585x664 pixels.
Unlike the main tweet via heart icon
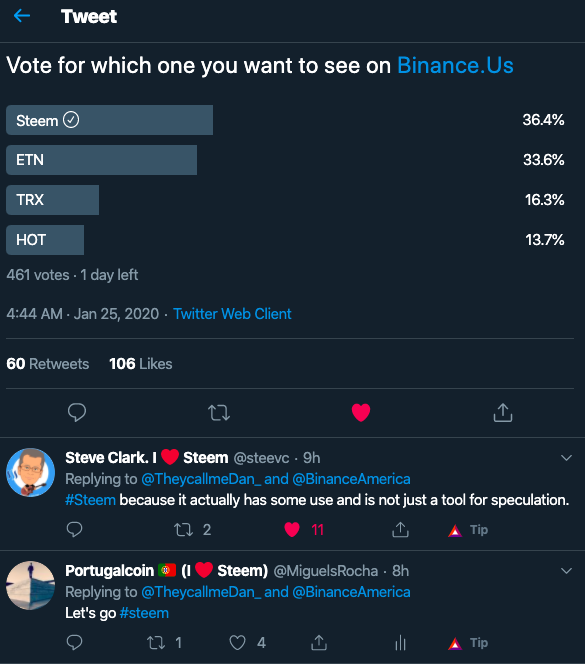click(x=361, y=412)
